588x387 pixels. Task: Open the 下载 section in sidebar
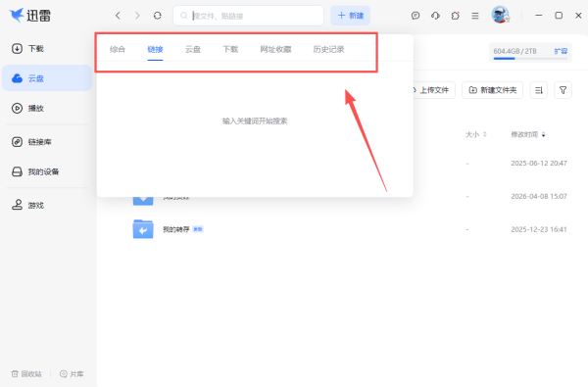click(27, 48)
